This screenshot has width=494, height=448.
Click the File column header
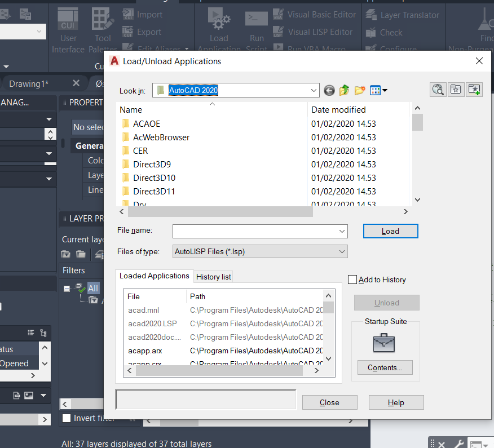click(155, 296)
